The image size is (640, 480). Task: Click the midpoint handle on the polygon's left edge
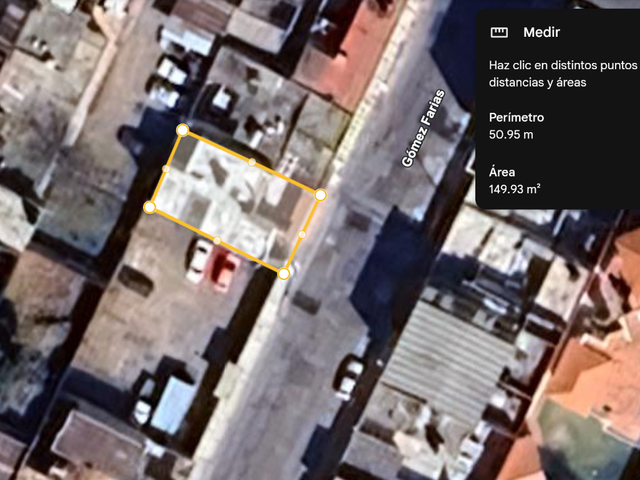166,169
